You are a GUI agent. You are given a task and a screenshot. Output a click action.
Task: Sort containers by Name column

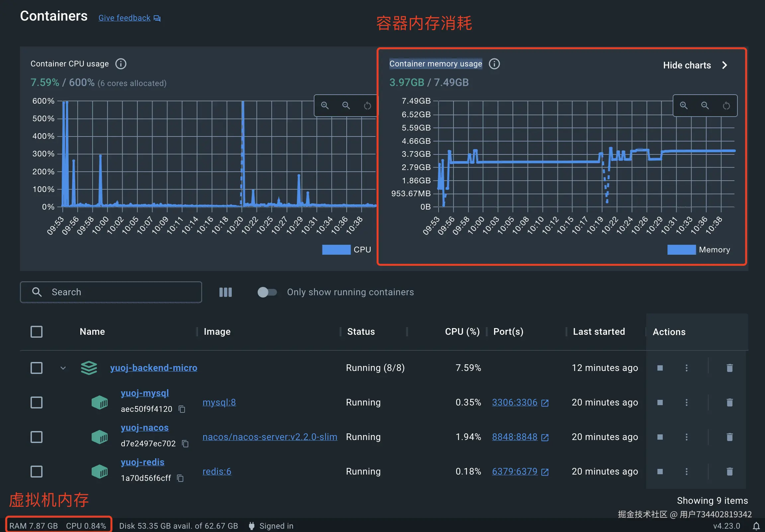pyautogui.click(x=92, y=332)
